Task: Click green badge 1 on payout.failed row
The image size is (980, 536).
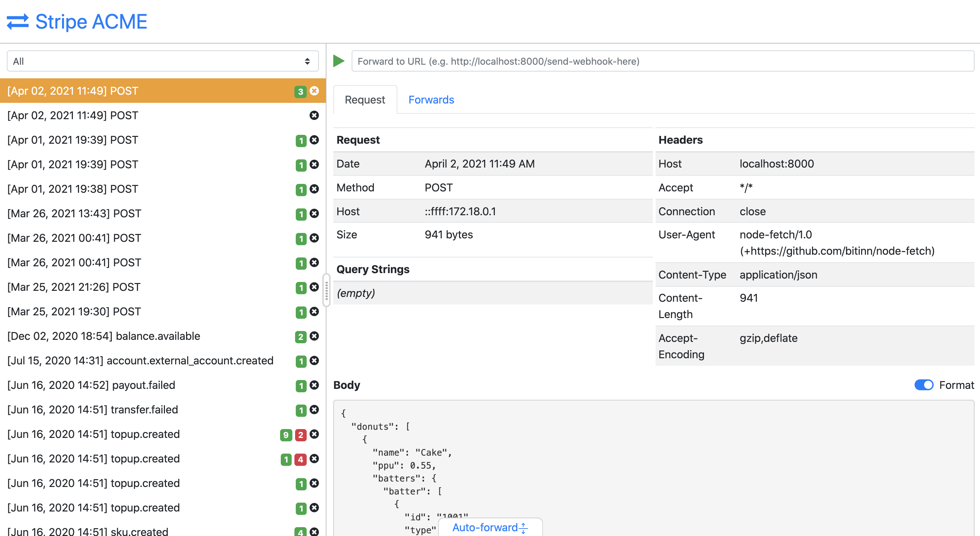Action: coord(301,385)
